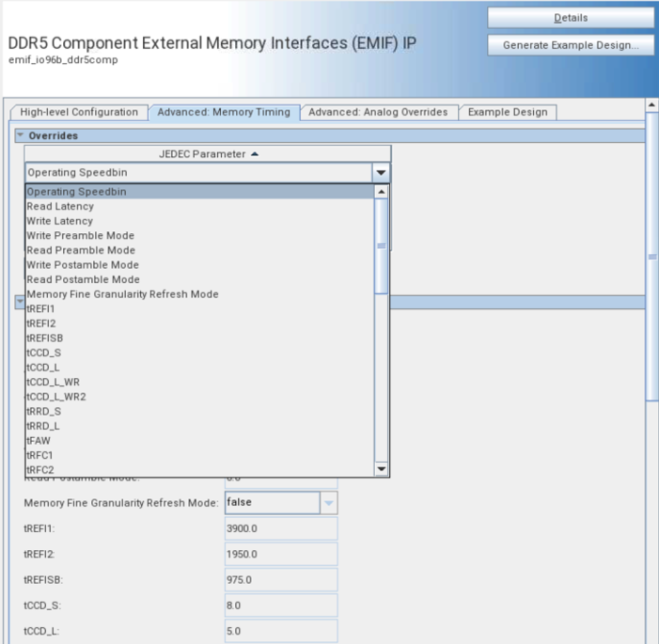Switch to the Example Design tab
This screenshot has width=659, height=644.
(x=508, y=112)
